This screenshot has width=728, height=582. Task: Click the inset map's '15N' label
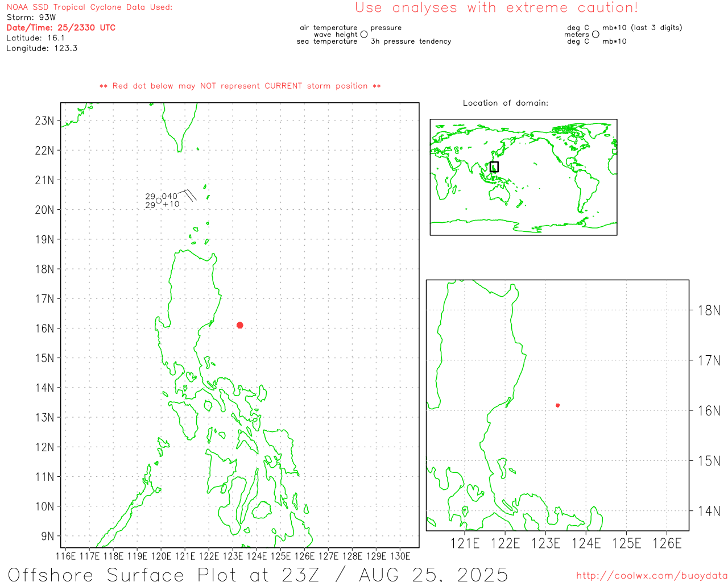point(709,460)
